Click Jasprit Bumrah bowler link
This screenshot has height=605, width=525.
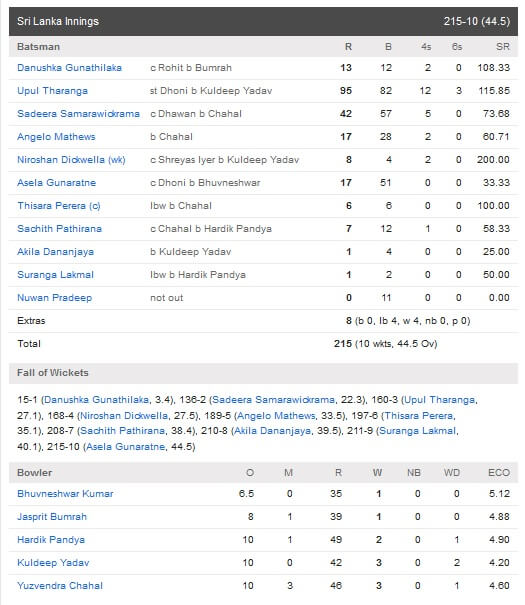pyautogui.click(x=52, y=517)
